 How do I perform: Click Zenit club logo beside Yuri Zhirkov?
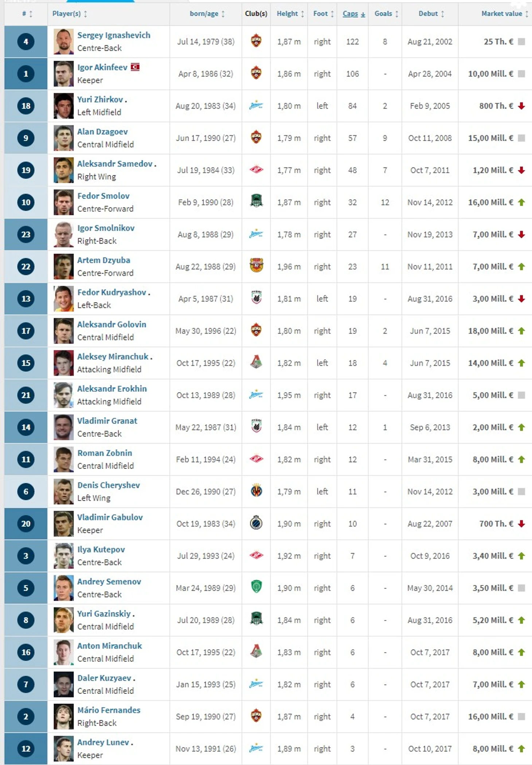pos(256,106)
